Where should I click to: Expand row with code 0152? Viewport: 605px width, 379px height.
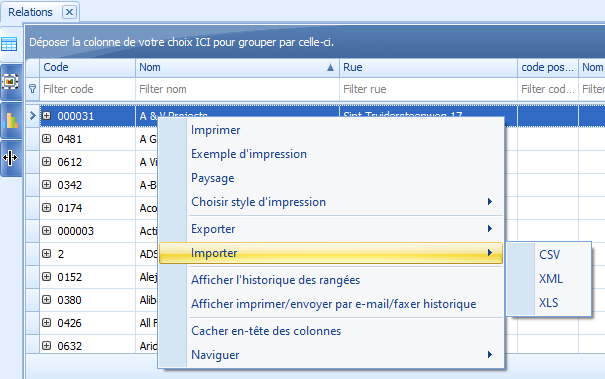(47, 276)
